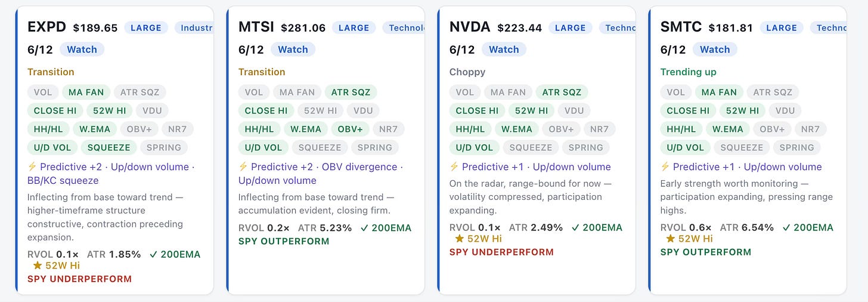Image resolution: width=868 pixels, height=302 pixels.
Task: Click the gold star 52W Hi icon on EXPD
Action: 38,265
